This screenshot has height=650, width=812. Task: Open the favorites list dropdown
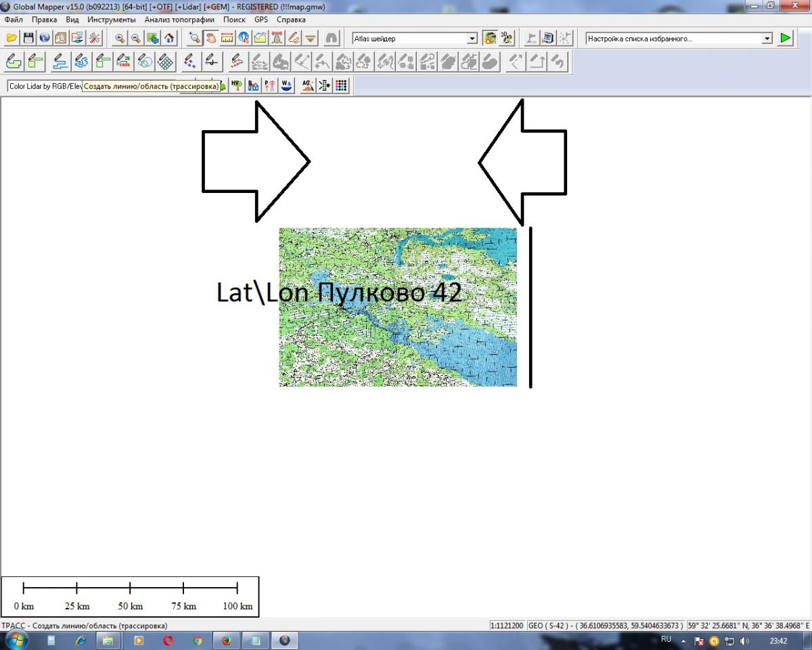tap(767, 39)
